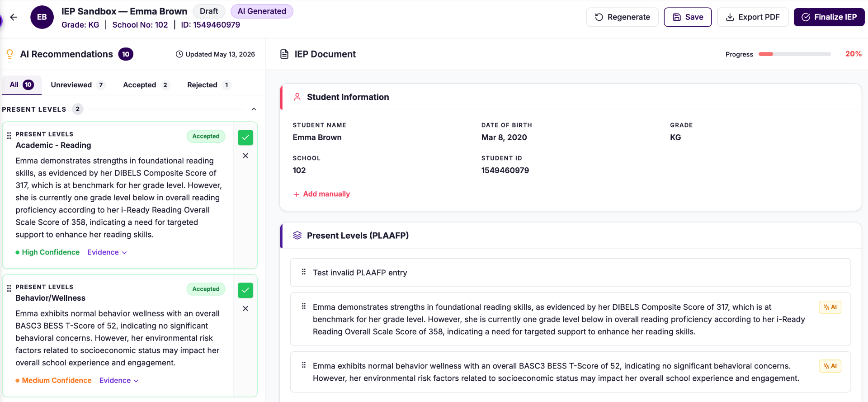Grab the drag handle on Behavior/Wellness card
Image resolution: width=868 pixels, height=402 pixels.
pos(9,288)
